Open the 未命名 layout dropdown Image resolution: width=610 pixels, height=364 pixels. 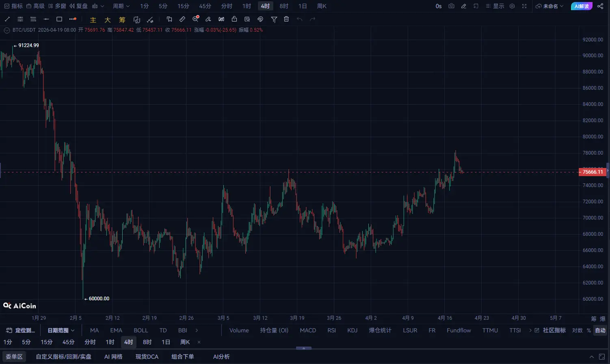pyautogui.click(x=549, y=6)
